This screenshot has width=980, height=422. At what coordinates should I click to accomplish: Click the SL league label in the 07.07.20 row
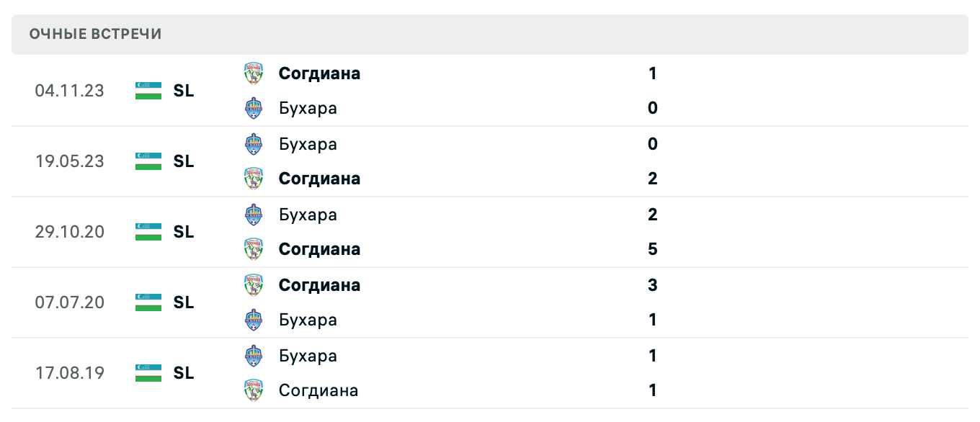click(x=184, y=303)
